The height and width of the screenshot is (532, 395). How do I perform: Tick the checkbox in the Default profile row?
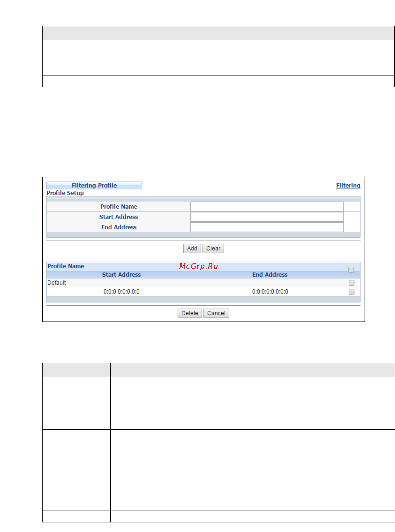(351, 283)
